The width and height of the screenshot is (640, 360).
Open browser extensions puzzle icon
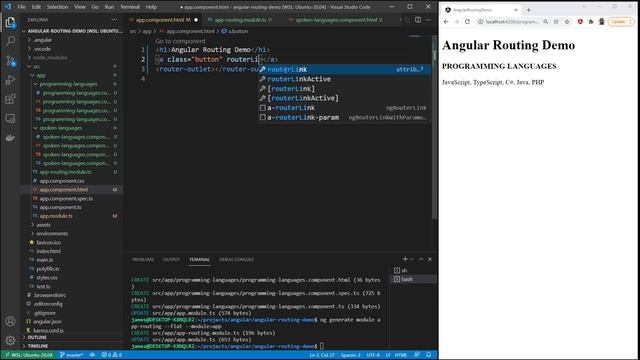[x=591, y=22]
